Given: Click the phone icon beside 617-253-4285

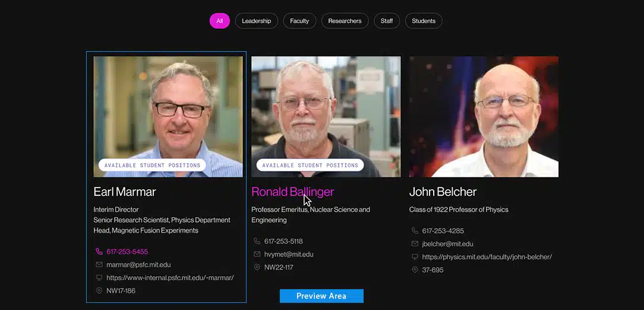Looking at the screenshot, I should [x=415, y=231].
